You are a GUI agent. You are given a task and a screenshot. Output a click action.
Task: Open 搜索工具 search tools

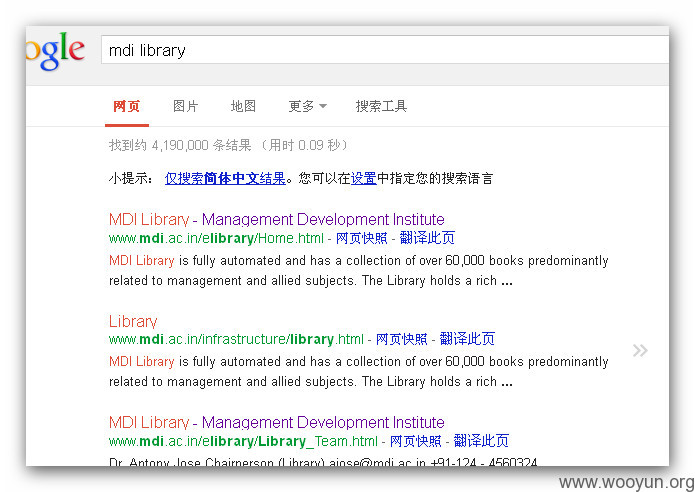[381, 106]
